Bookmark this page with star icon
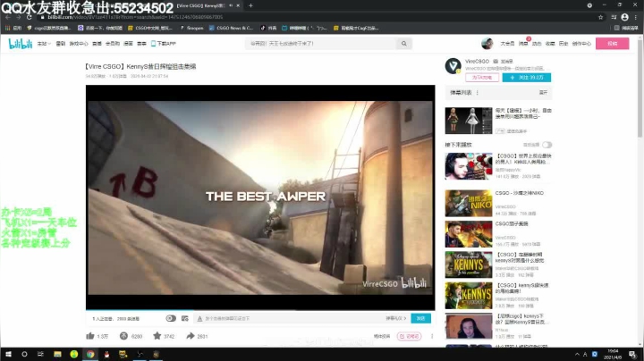Screen dimensions: 644x361 point(600,17)
